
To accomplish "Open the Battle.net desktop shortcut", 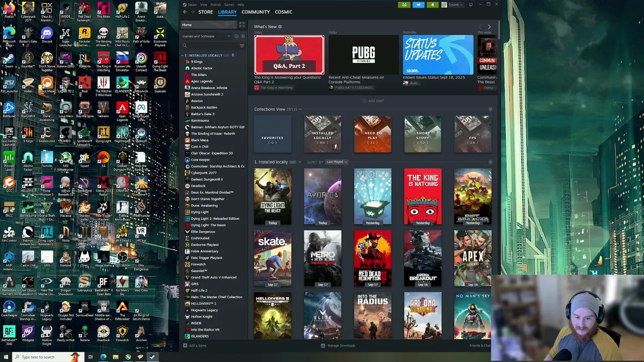I will pos(9,110).
